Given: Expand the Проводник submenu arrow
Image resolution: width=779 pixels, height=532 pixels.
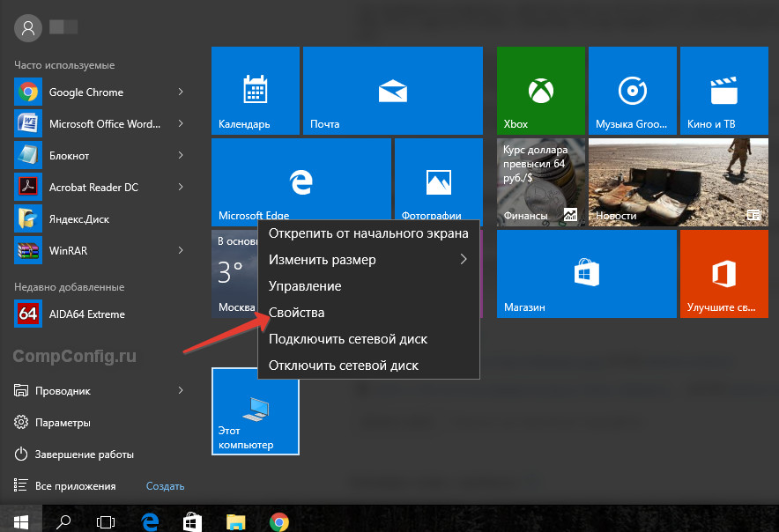Looking at the screenshot, I should tap(181, 390).
